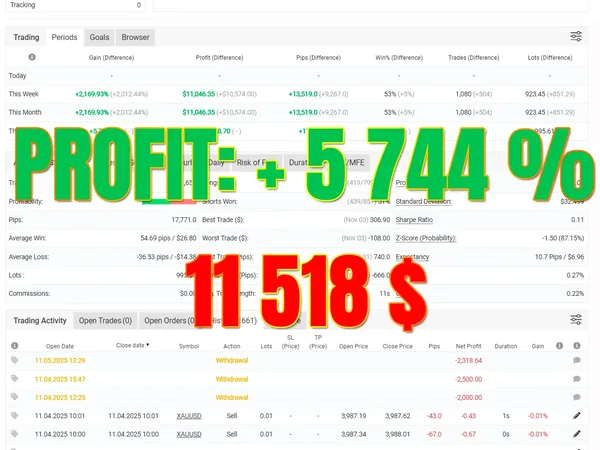Sort table by Duration column header
600x450 pixels.
click(505, 346)
